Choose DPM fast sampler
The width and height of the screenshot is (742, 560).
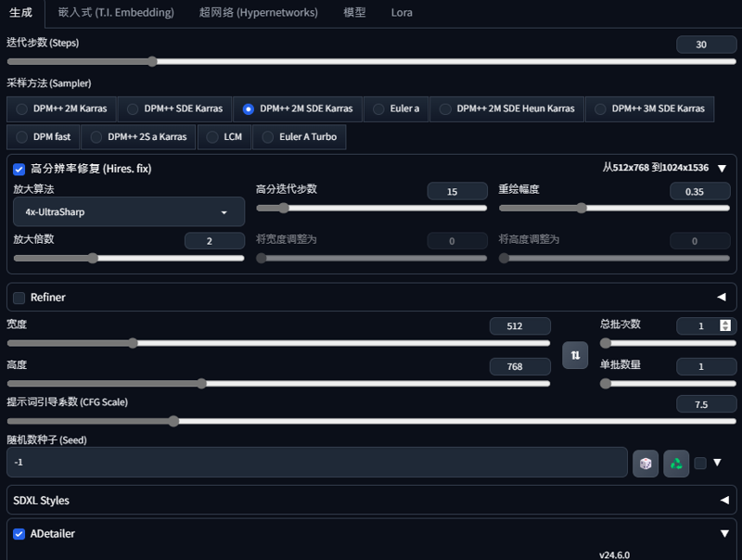[43, 137]
